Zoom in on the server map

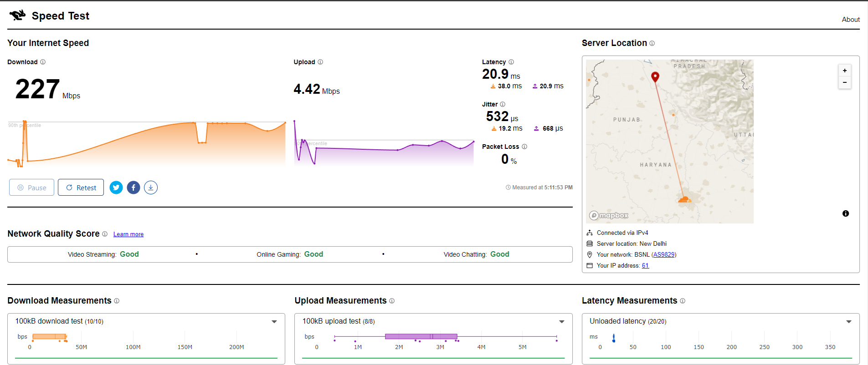tap(845, 71)
